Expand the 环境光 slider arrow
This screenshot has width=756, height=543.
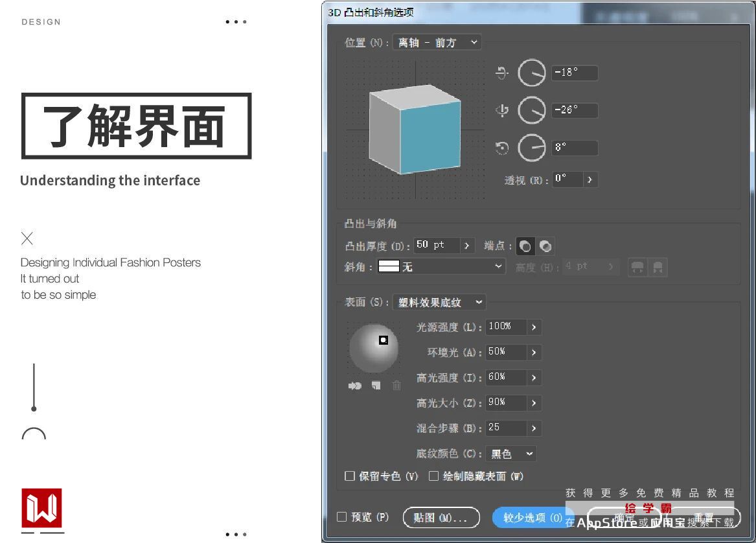click(534, 352)
